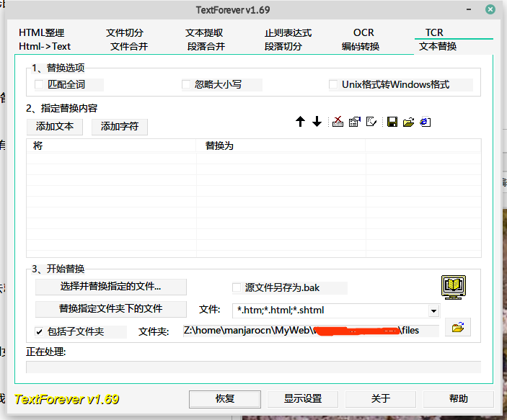Click the 添加文本 button

point(55,127)
